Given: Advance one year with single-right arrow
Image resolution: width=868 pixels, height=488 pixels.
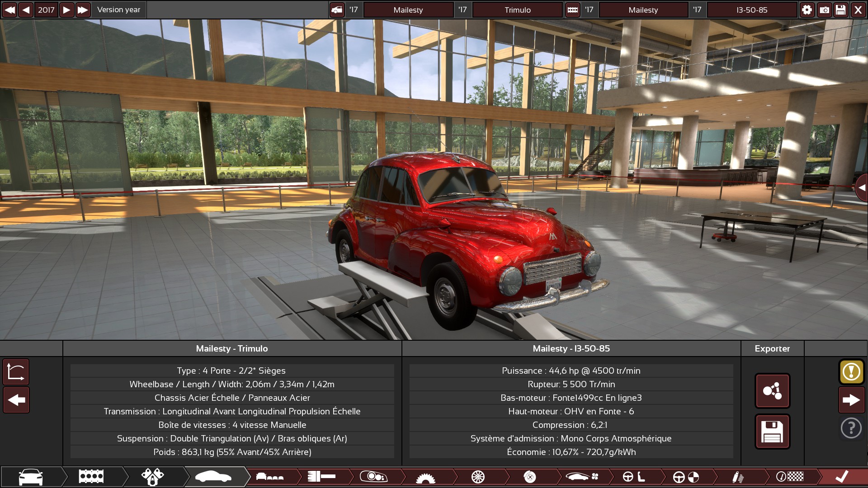Looking at the screenshot, I should (66, 9).
